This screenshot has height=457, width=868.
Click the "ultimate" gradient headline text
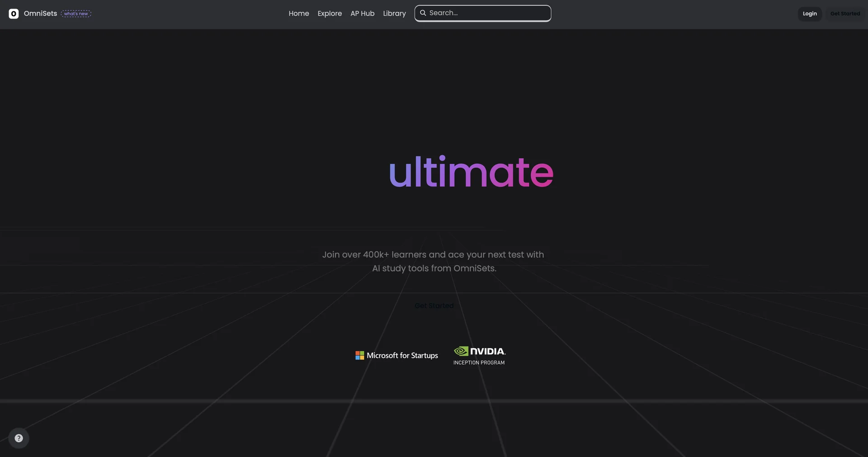click(x=471, y=171)
